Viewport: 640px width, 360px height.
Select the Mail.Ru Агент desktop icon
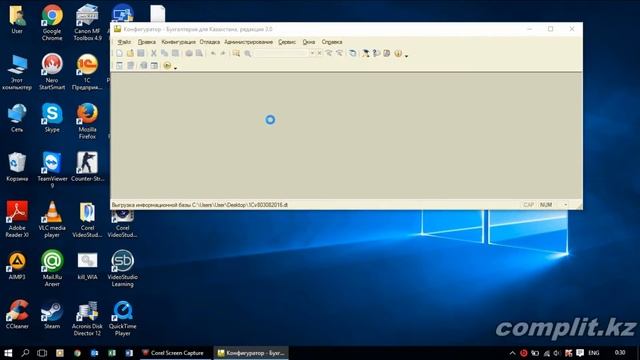click(x=52, y=269)
